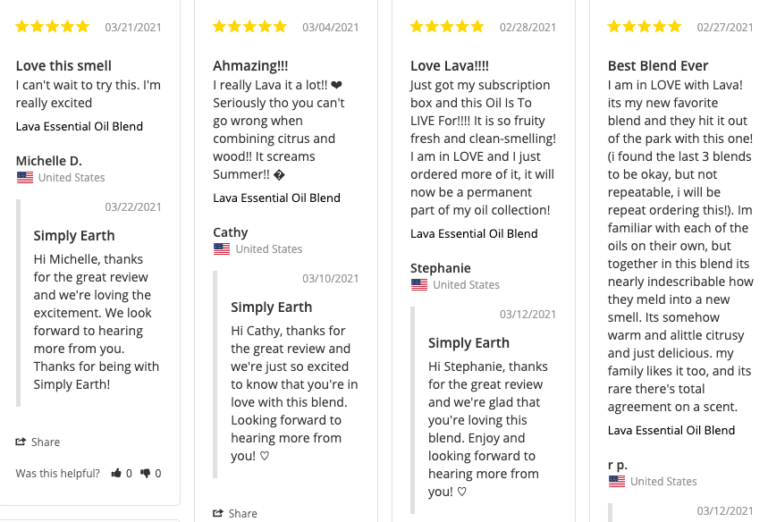The width and height of the screenshot is (768, 522).
Task: Click the Share text under Michelle's review
Action: click(45, 442)
